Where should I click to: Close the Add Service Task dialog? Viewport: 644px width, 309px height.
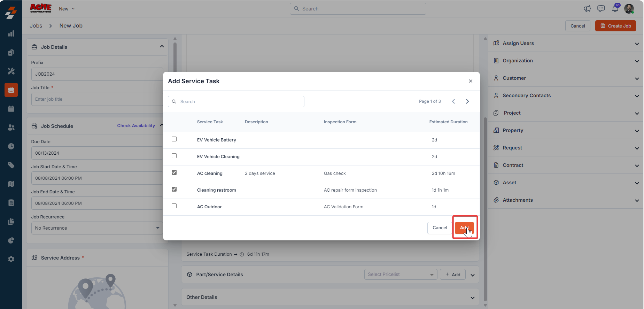click(470, 81)
